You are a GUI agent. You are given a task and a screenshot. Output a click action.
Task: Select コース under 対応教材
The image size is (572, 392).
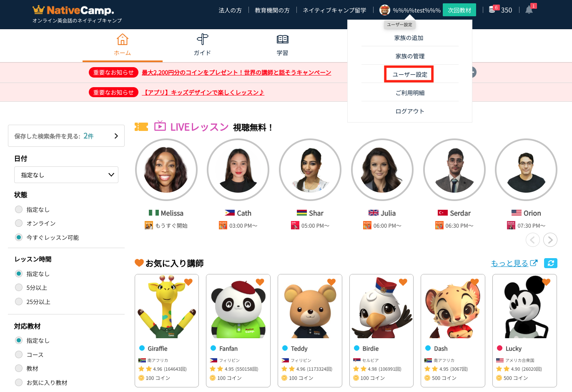point(19,354)
